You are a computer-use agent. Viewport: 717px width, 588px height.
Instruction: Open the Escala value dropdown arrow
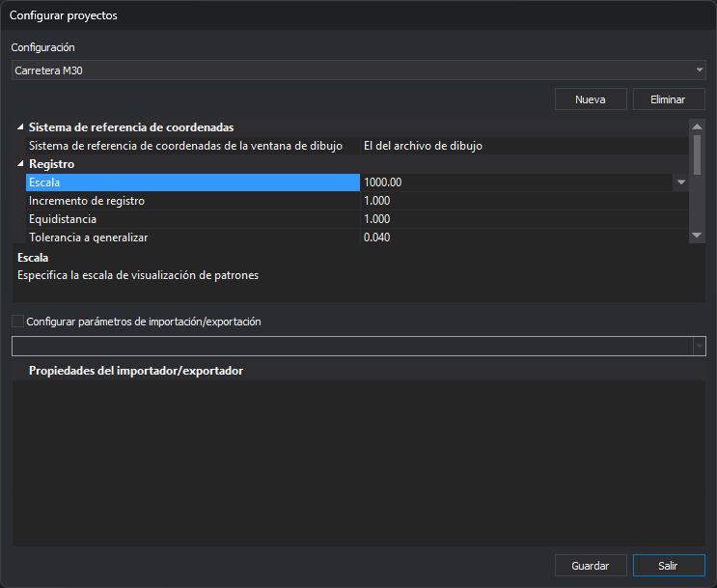pos(681,182)
